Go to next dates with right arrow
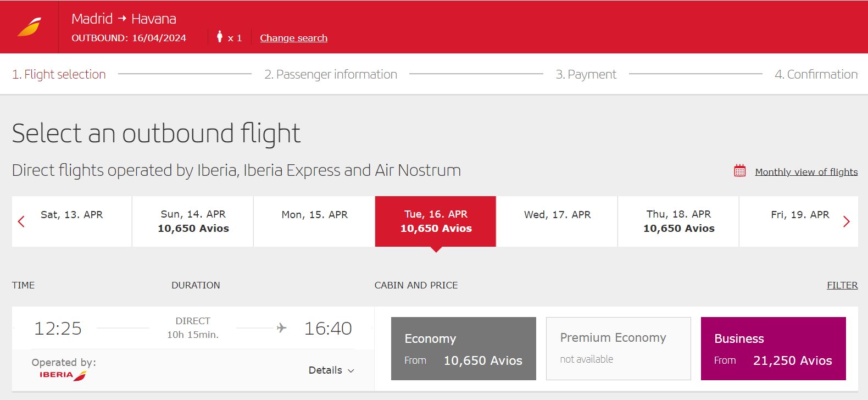 coord(847,221)
